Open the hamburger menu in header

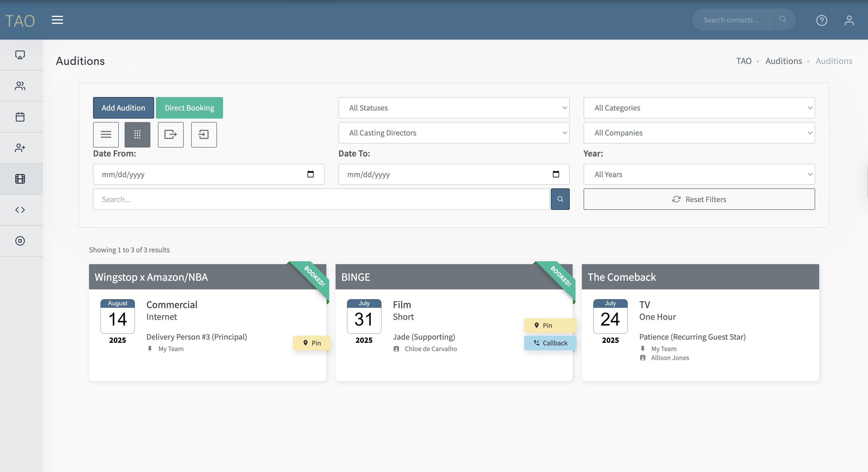[x=57, y=20]
